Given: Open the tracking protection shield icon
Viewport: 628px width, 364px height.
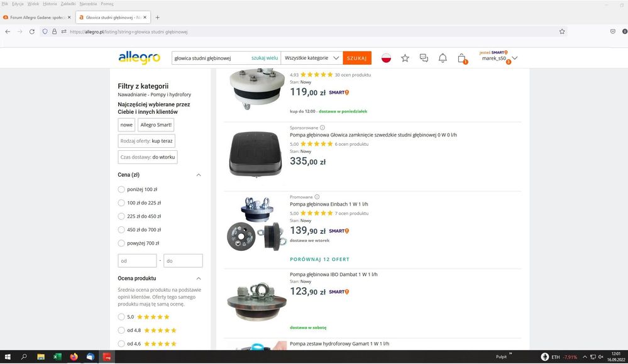Looking at the screenshot, I should (45, 31).
